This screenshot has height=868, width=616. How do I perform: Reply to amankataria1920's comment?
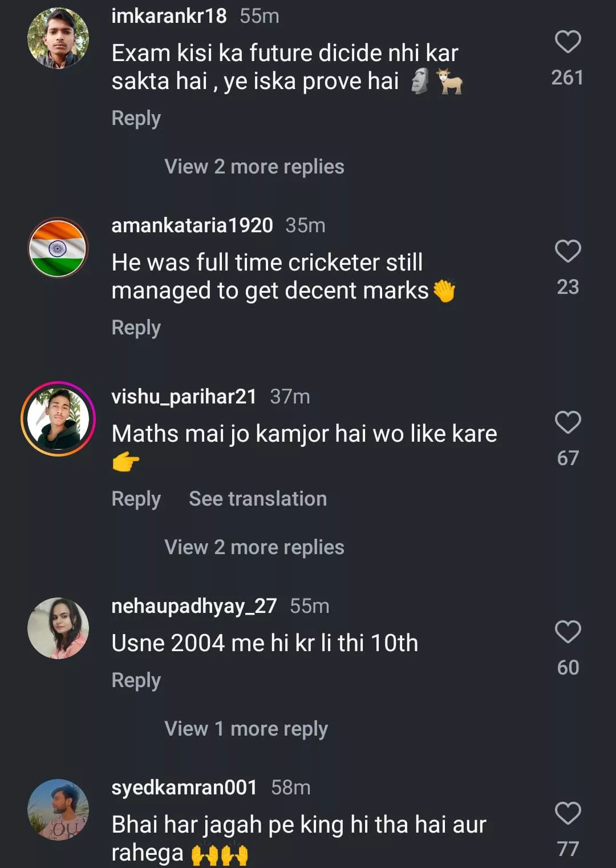(136, 328)
